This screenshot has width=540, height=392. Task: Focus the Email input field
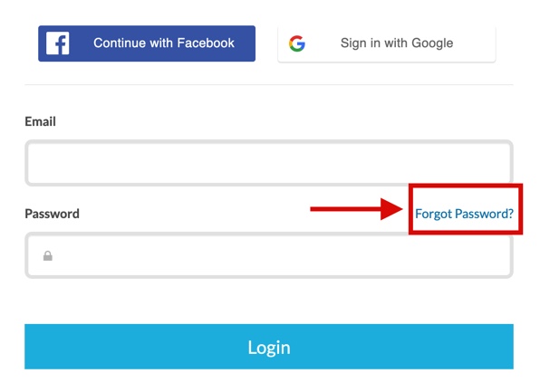pyautogui.click(x=269, y=163)
